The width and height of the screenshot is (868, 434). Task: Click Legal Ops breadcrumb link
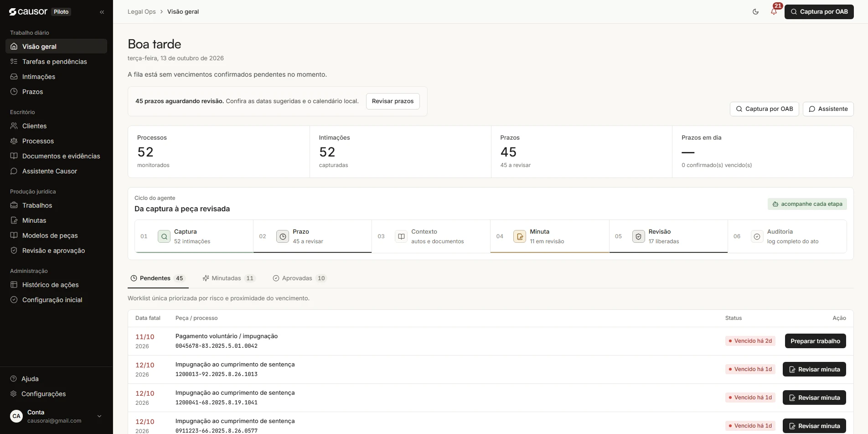tap(141, 12)
